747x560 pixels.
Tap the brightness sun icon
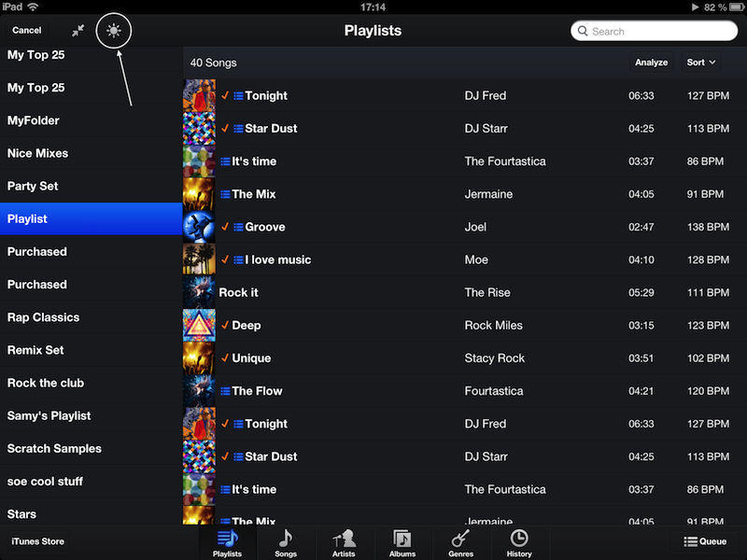pos(114,31)
